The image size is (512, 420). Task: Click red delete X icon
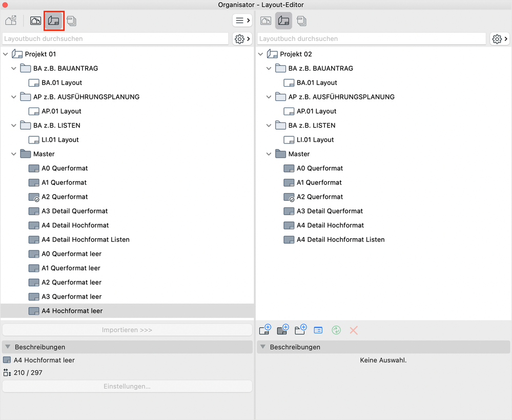pos(354,330)
